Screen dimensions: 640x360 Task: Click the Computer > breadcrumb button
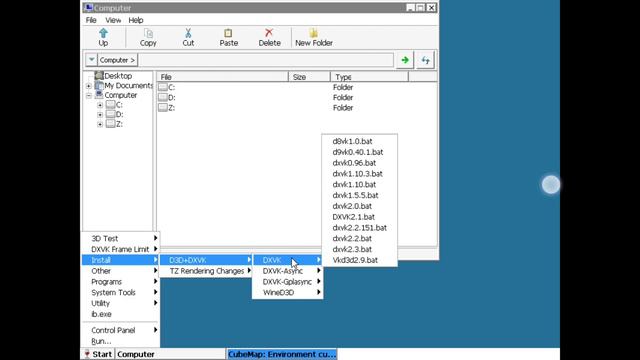118,60
